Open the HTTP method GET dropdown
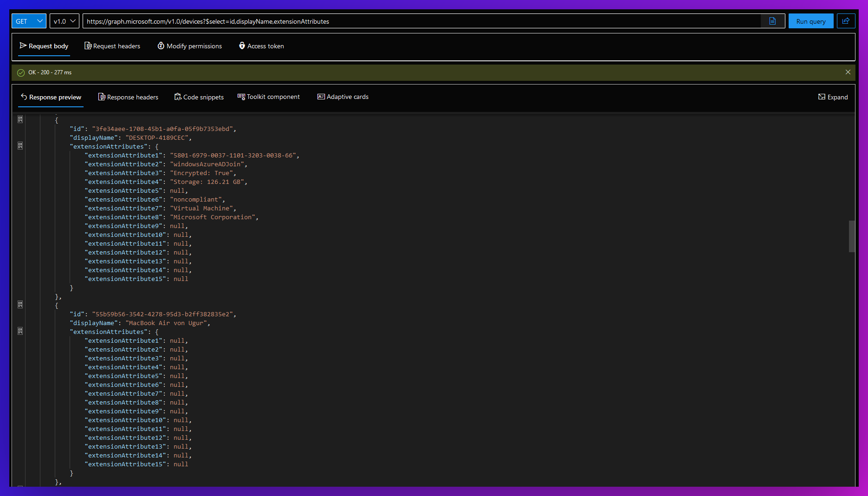 [x=29, y=21]
